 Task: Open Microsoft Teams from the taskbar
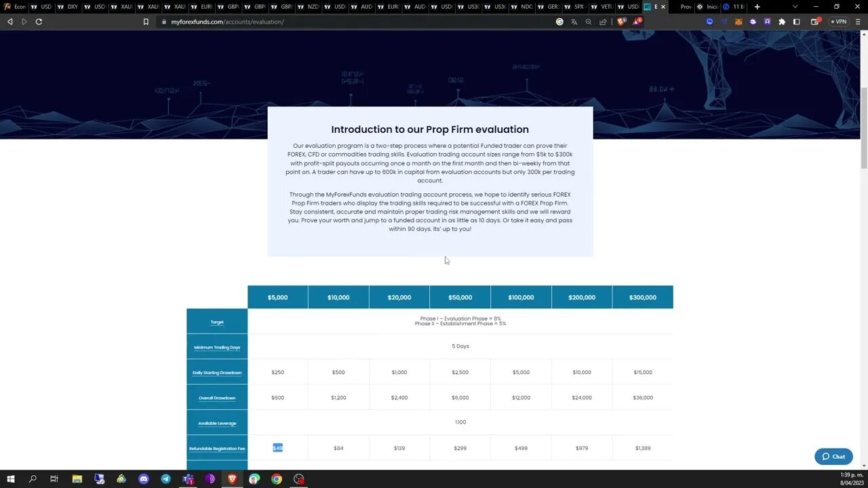point(188,479)
